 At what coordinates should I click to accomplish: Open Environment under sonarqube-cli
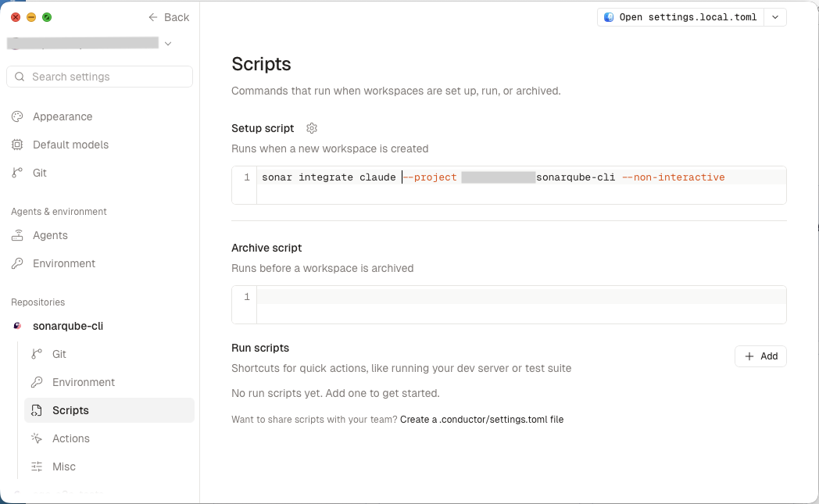click(x=83, y=382)
